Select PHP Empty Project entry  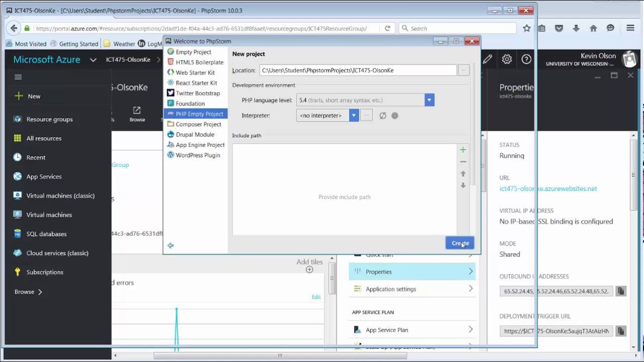[x=195, y=114]
